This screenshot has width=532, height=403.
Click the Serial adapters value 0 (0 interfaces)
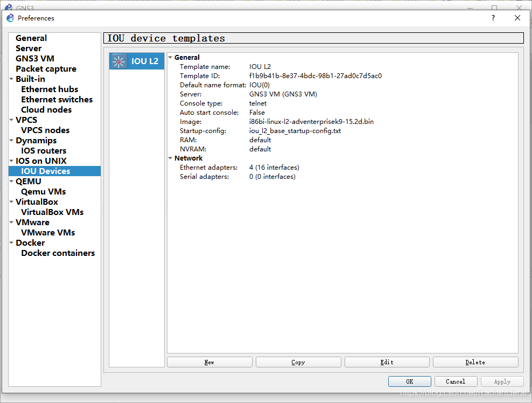[272, 177]
